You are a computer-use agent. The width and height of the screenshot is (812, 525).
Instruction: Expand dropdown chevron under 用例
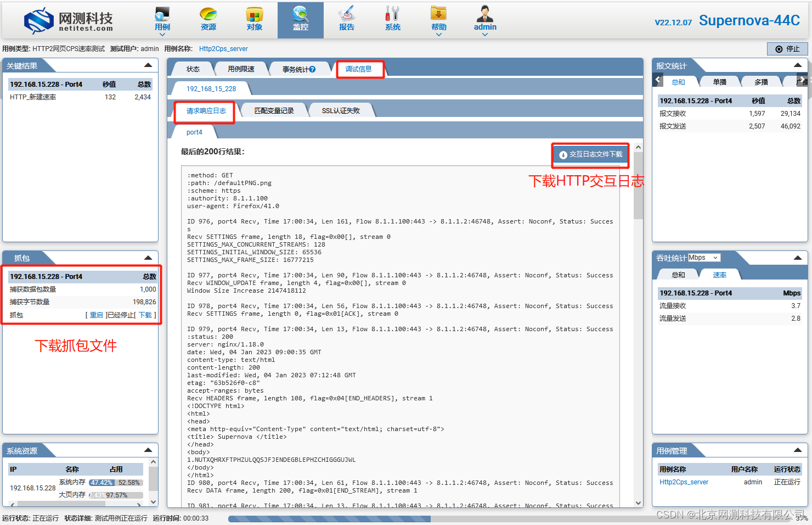(x=162, y=35)
